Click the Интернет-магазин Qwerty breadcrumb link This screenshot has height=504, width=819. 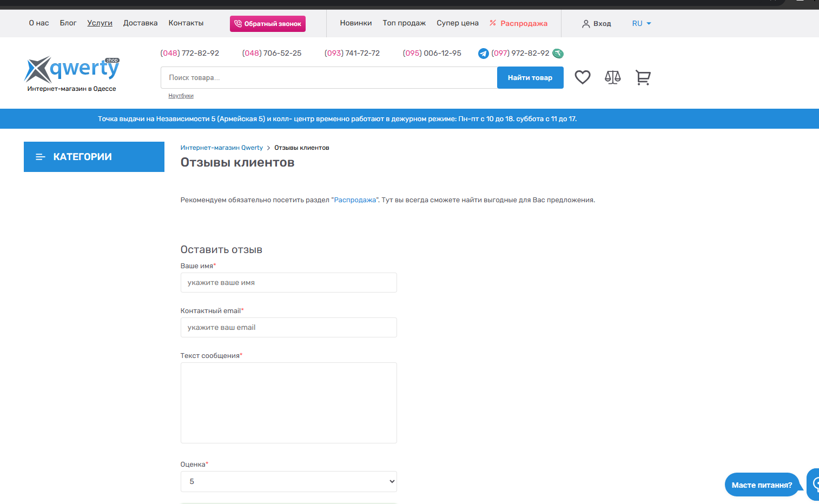[221, 148]
